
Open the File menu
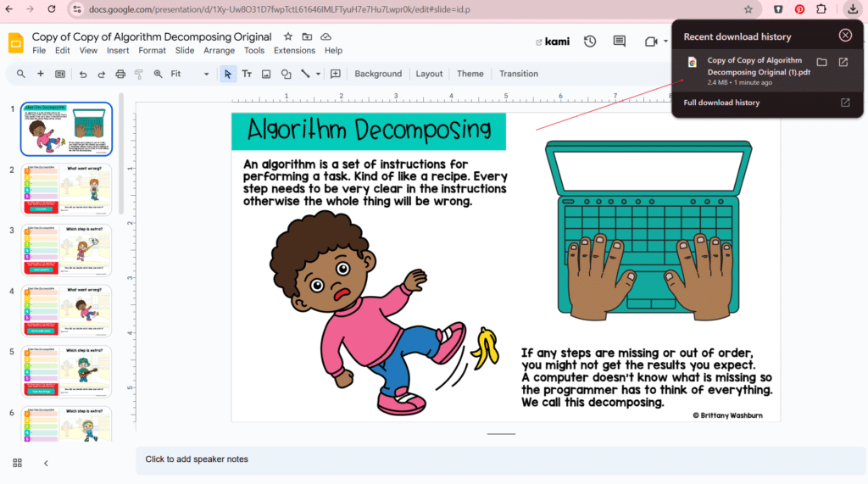(x=39, y=50)
